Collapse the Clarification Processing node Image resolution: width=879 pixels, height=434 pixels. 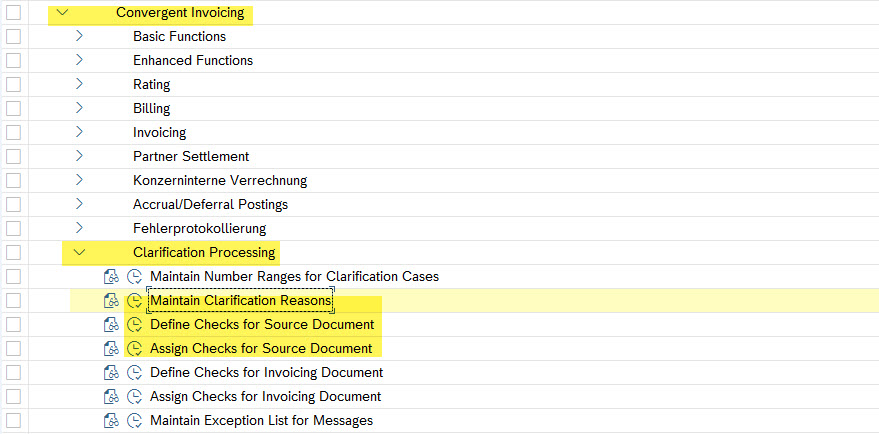(79, 253)
